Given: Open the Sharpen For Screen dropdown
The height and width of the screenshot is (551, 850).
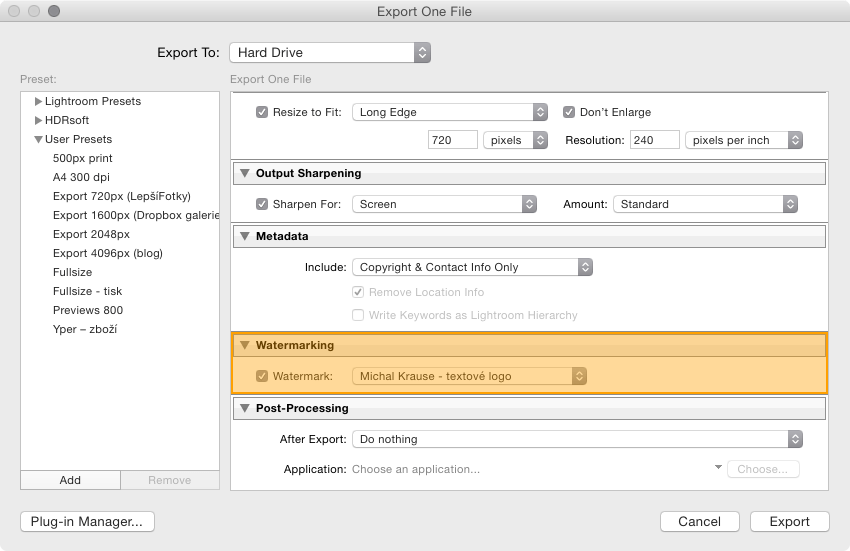Looking at the screenshot, I should pos(445,204).
